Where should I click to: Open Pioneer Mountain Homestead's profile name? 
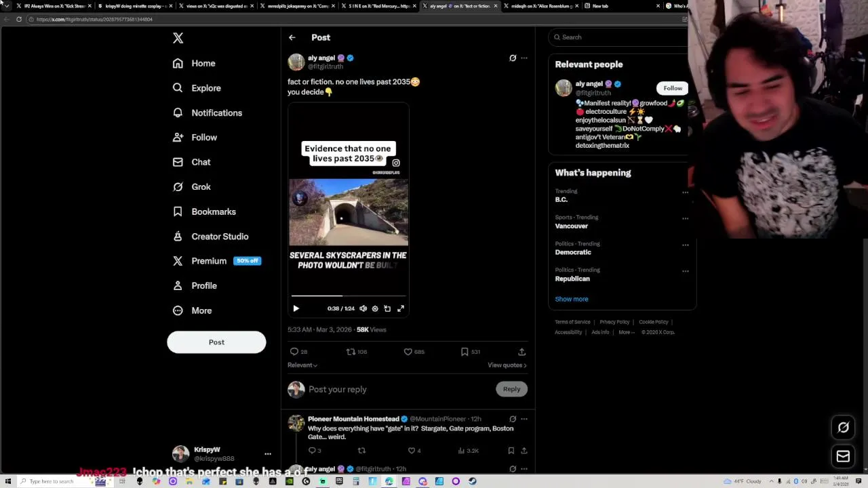(353, 419)
